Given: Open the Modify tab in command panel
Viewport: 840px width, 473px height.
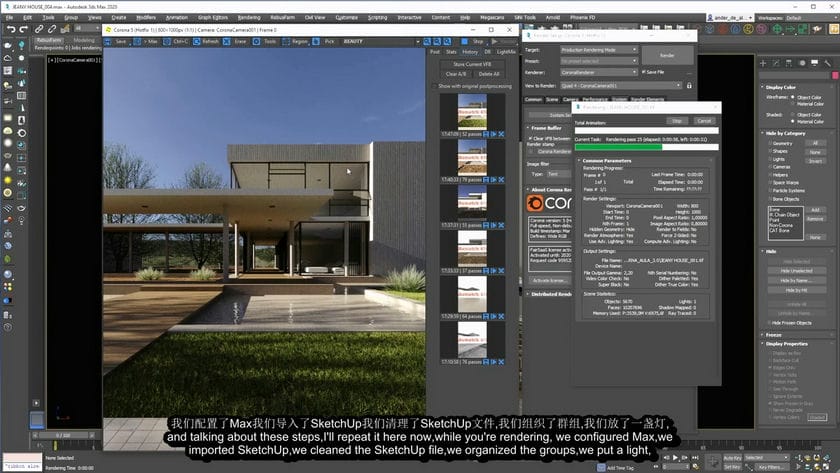Looking at the screenshot, I should pos(776,63).
